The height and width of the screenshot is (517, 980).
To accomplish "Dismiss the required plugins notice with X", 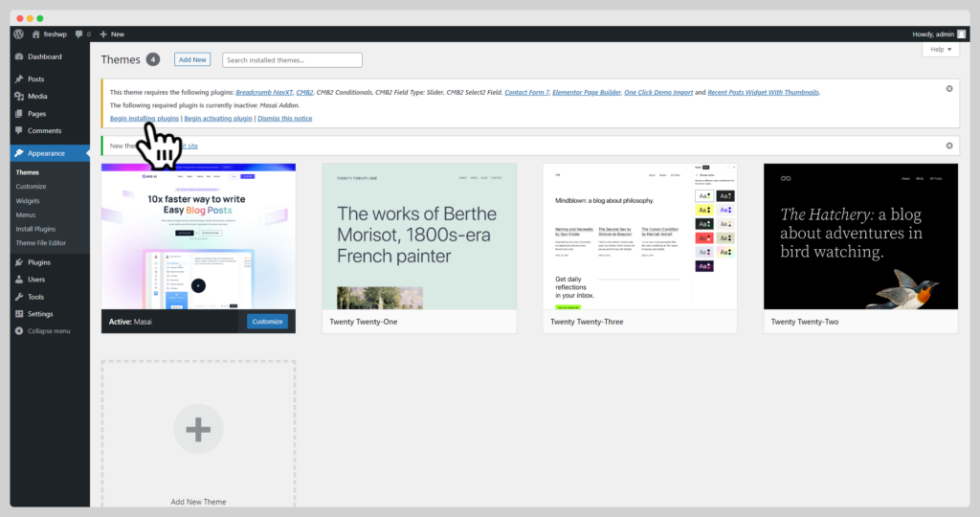I will 949,89.
